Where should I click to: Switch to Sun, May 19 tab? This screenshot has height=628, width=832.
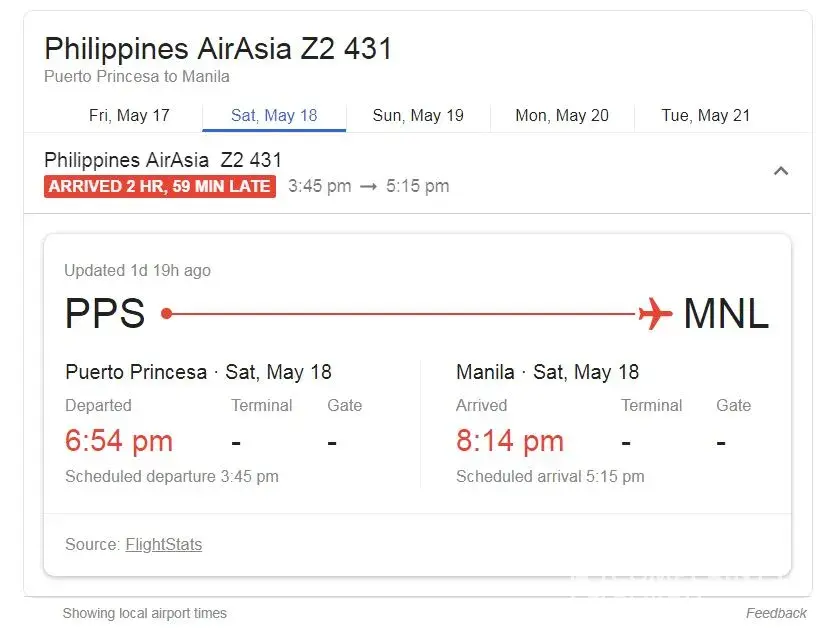pos(418,115)
